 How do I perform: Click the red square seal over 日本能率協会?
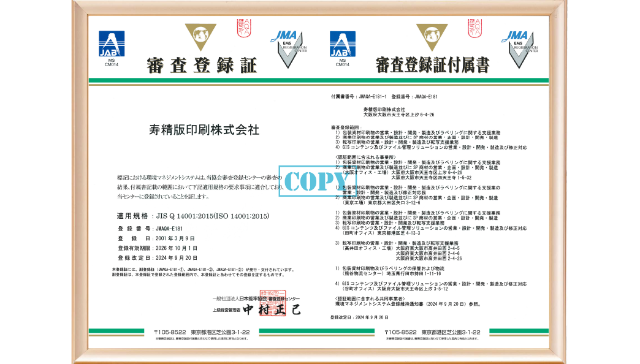tap(273, 303)
